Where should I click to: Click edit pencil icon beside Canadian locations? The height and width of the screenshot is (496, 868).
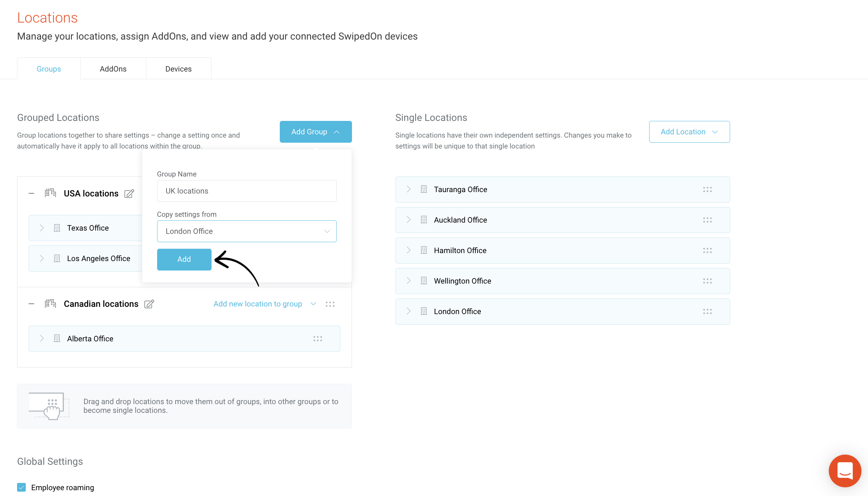click(x=149, y=304)
